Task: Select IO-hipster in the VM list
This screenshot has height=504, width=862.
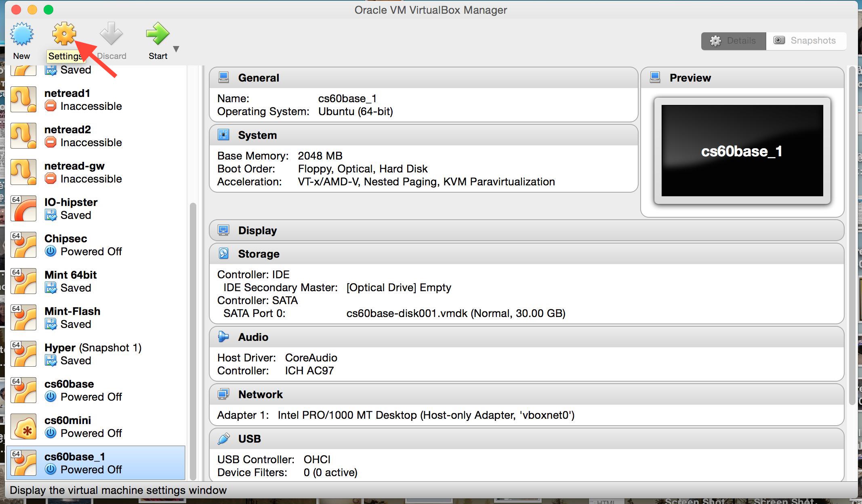Action: [x=96, y=208]
